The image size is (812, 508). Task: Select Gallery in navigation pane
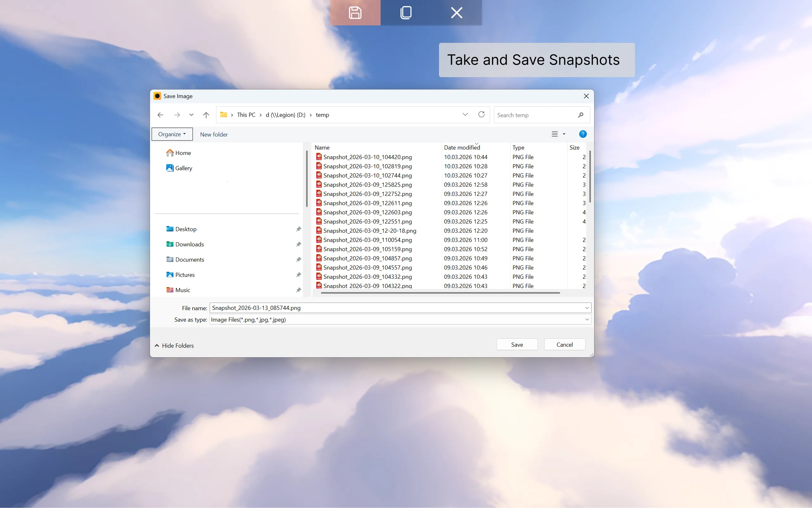coord(179,168)
